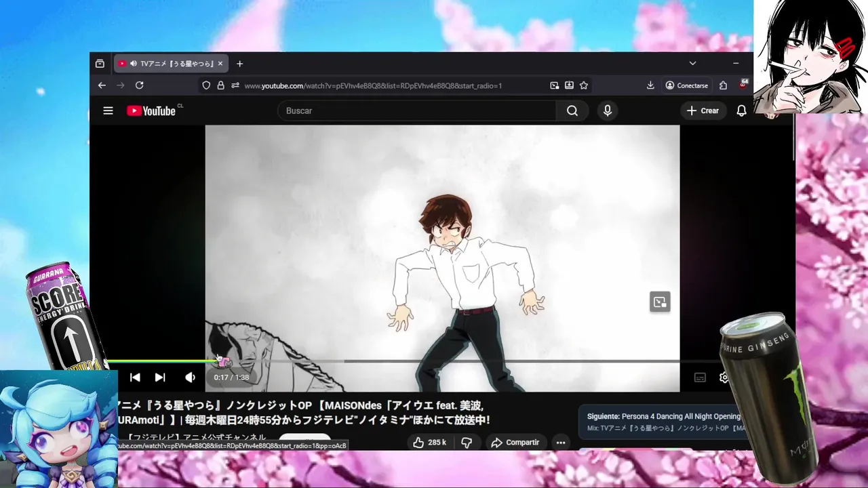This screenshot has width=868, height=488.
Task: Open the YouTube guide hamburger menu
Action: pyautogui.click(x=108, y=110)
